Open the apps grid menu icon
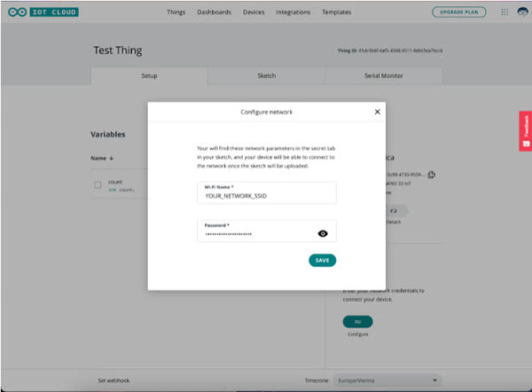 coord(505,12)
